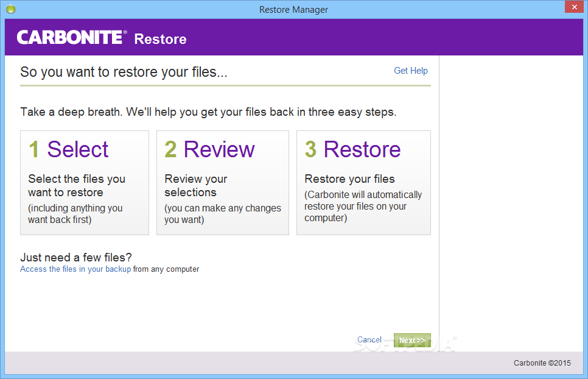Click the 'So you want to restore your files...' heading
This screenshot has width=588, height=379.
tap(124, 72)
